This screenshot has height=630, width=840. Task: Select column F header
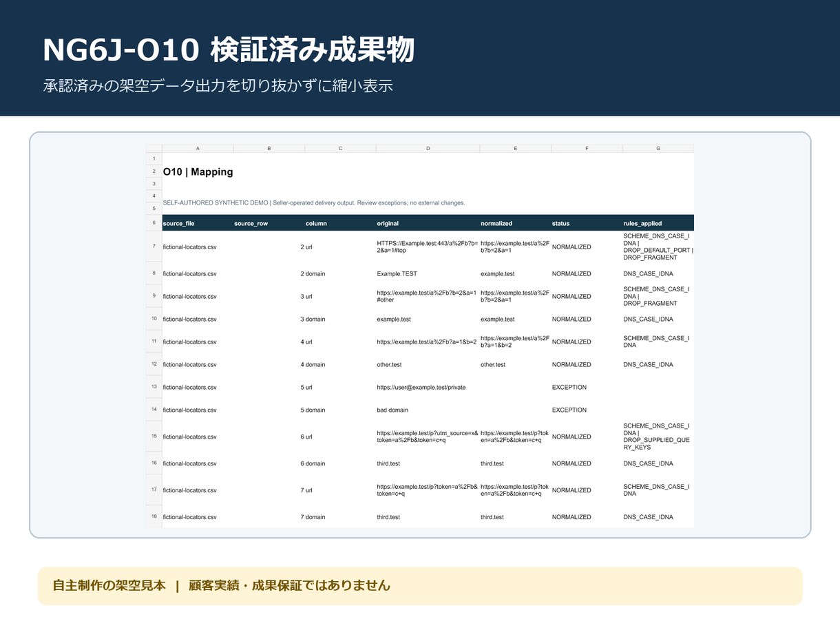point(587,148)
